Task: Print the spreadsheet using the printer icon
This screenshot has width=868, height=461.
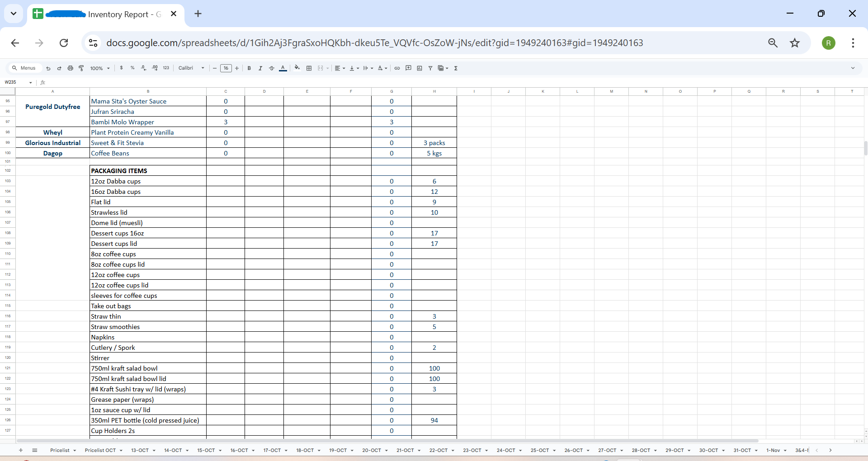Action: pyautogui.click(x=70, y=68)
